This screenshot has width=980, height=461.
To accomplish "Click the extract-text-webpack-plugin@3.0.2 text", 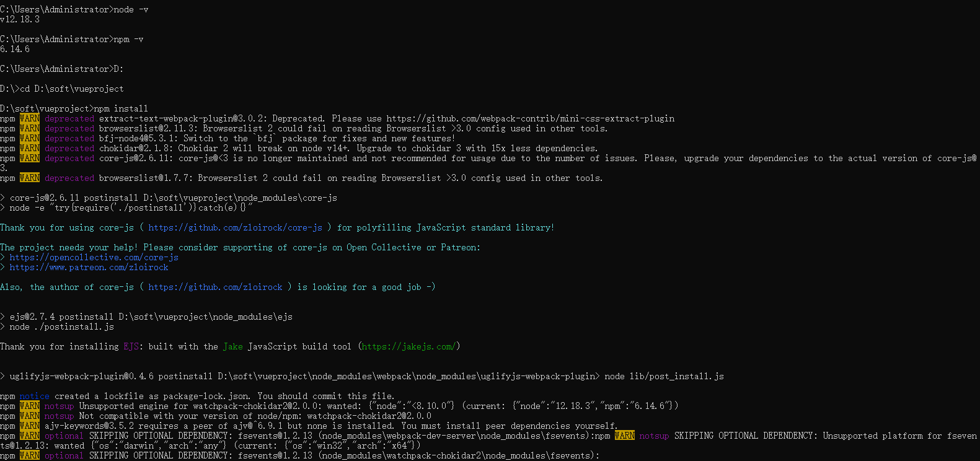I will (x=181, y=118).
